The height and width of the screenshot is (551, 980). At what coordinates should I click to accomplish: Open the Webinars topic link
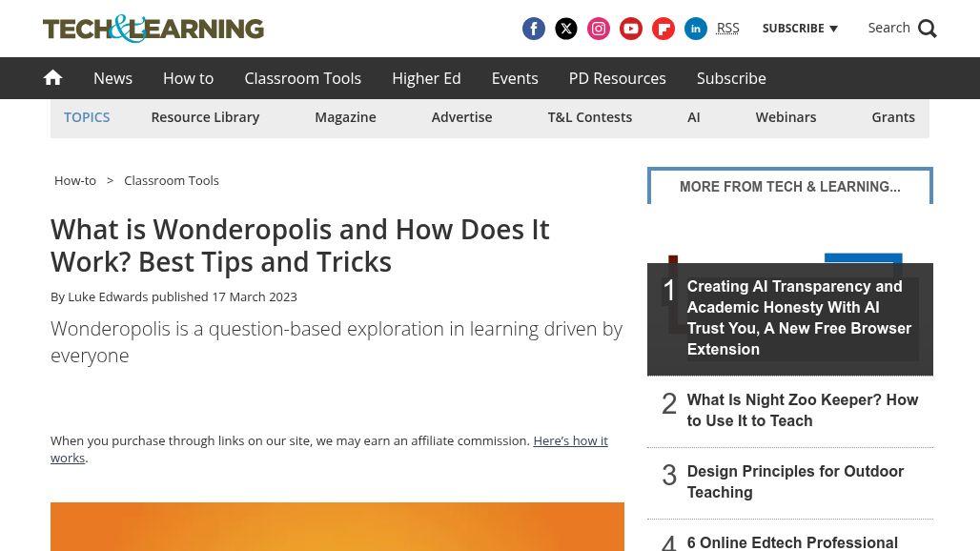tap(786, 117)
